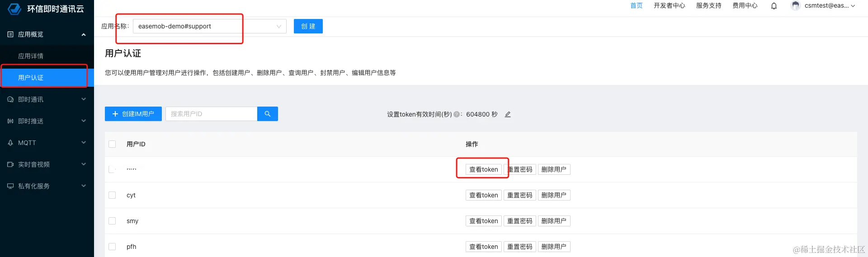This screenshot has height=257, width=868.
Task: Open the csmtest account dropdown arrow
Action: point(853,6)
